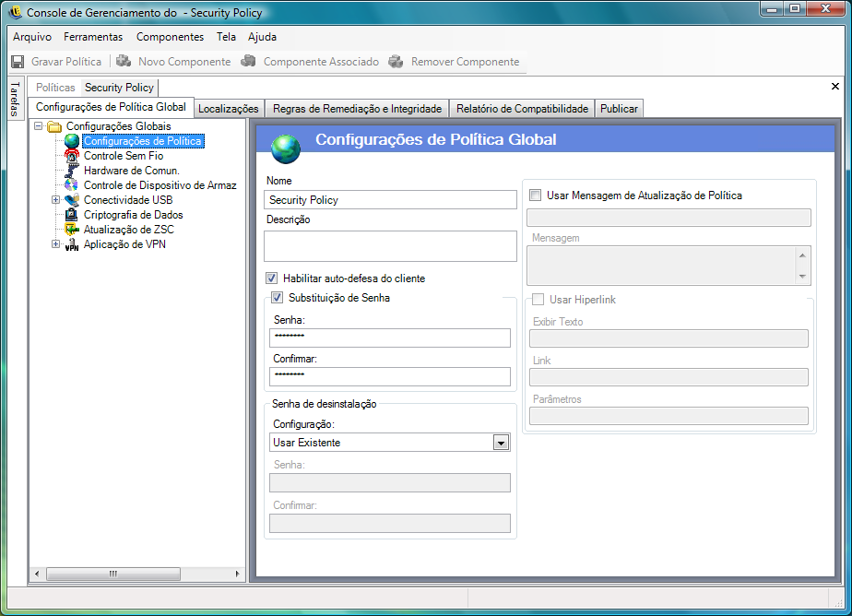The width and height of the screenshot is (852, 616).
Task: Click the Descrição text field
Action: click(x=390, y=246)
